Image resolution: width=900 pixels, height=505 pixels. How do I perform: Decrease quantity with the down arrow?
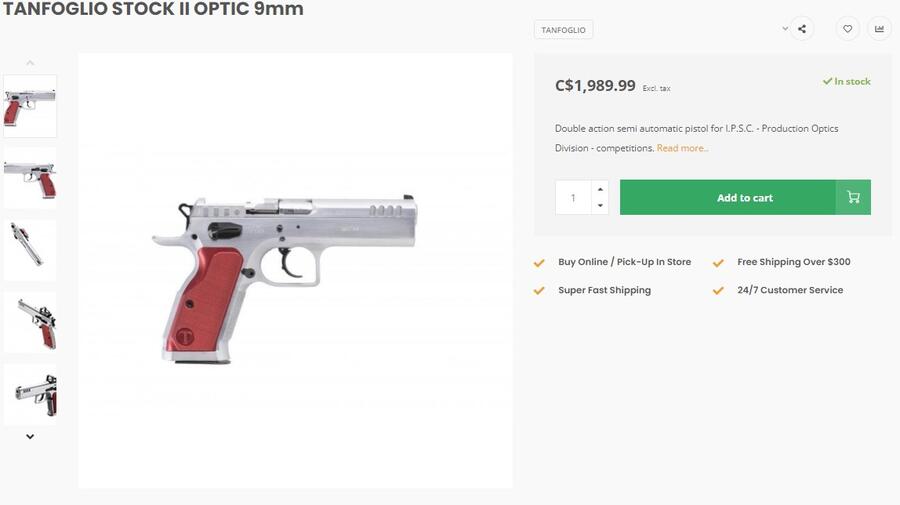coord(599,205)
